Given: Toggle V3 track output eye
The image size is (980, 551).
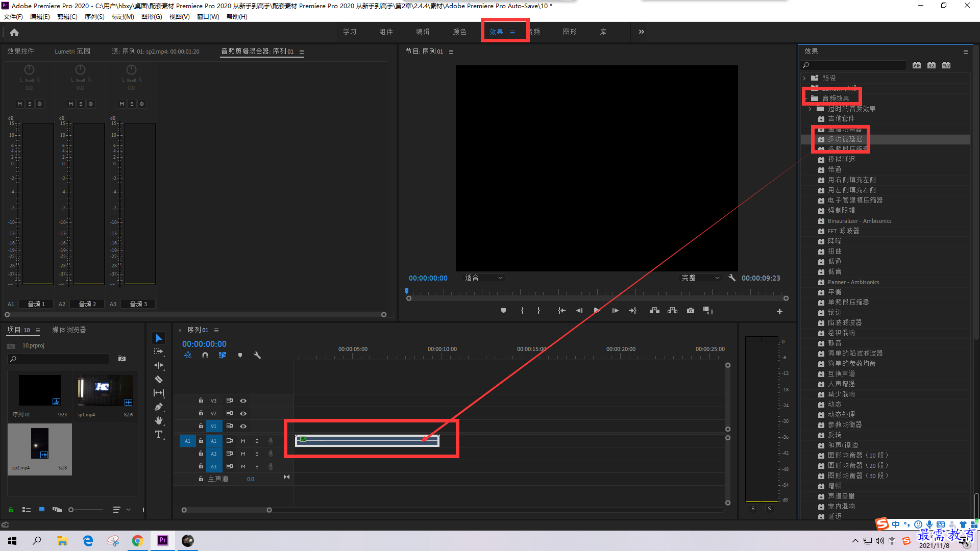Looking at the screenshot, I should tap(243, 401).
